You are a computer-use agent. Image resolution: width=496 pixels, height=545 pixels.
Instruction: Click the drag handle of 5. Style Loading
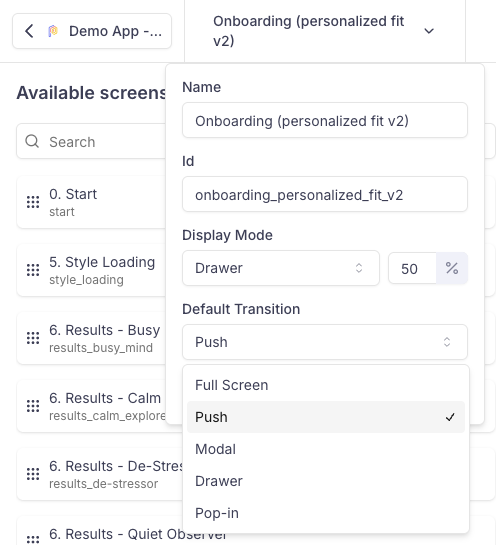pos(33,270)
